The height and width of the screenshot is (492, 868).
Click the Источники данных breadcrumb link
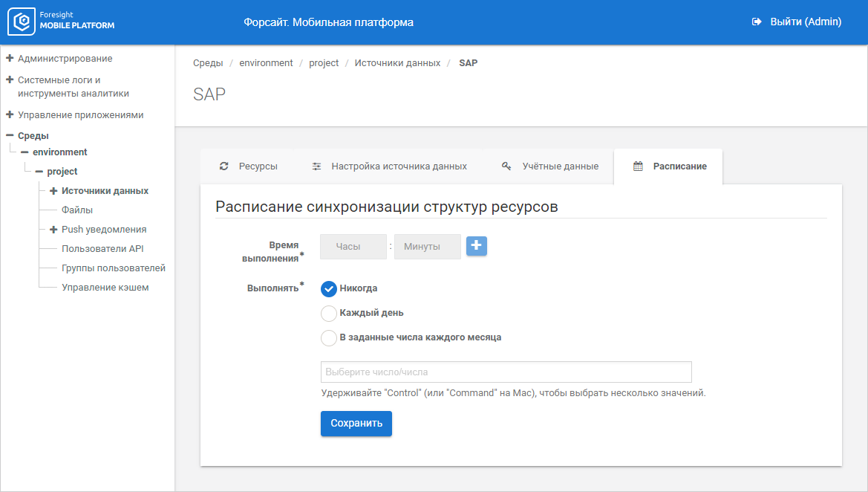[397, 63]
